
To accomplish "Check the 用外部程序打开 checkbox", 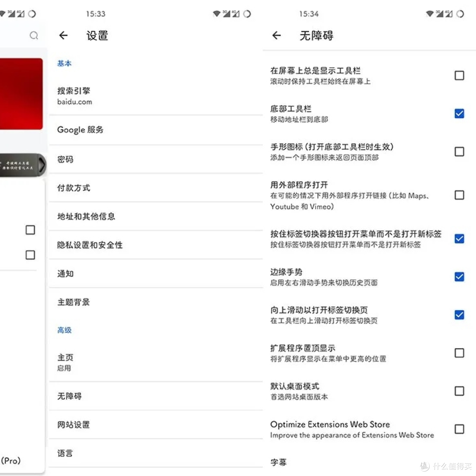I will click(459, 195).
